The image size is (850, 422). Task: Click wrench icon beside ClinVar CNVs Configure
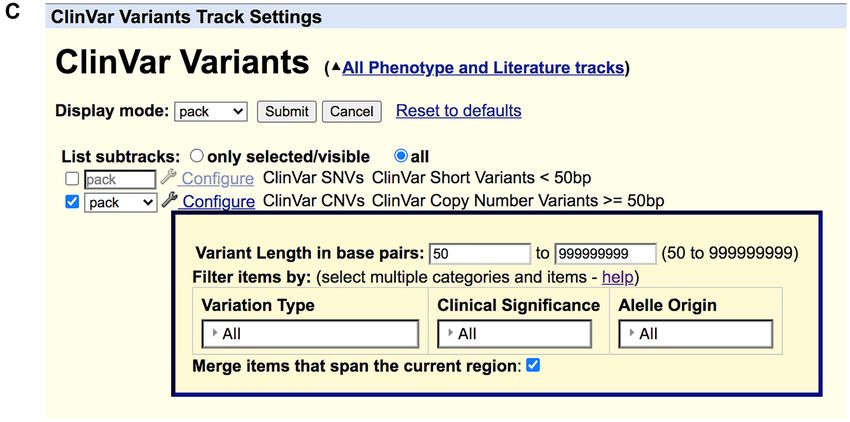pos(170,200)
